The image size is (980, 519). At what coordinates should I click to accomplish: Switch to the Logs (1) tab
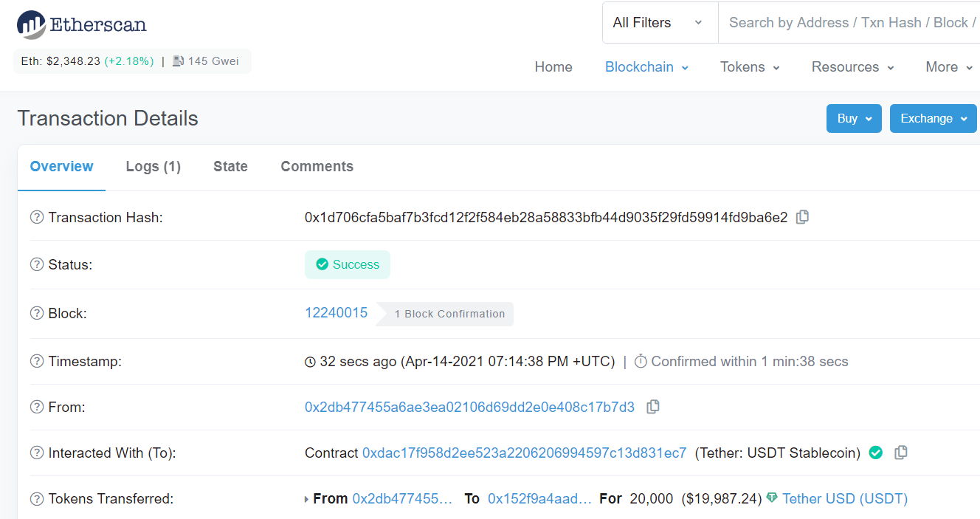[153, 166]
